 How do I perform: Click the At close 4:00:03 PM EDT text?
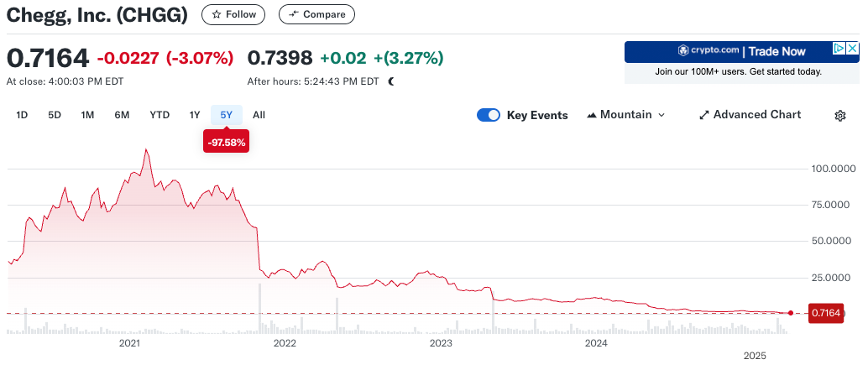click(65, 81)
